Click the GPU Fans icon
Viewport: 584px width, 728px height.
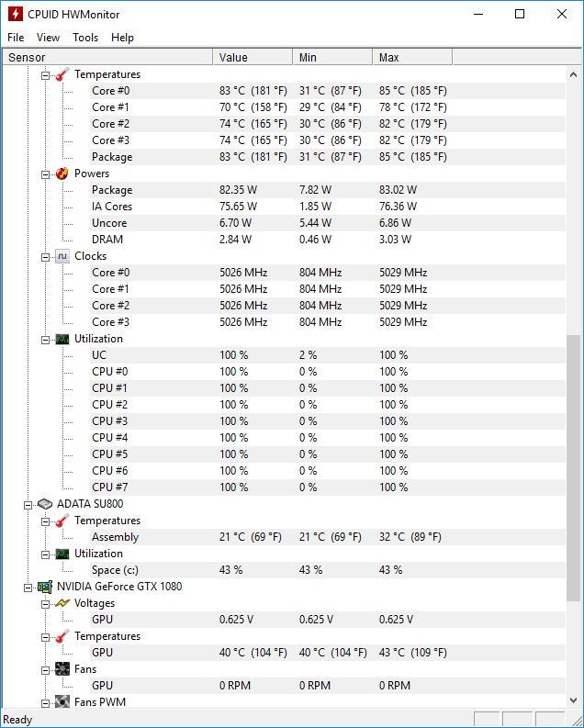(62, 669)
